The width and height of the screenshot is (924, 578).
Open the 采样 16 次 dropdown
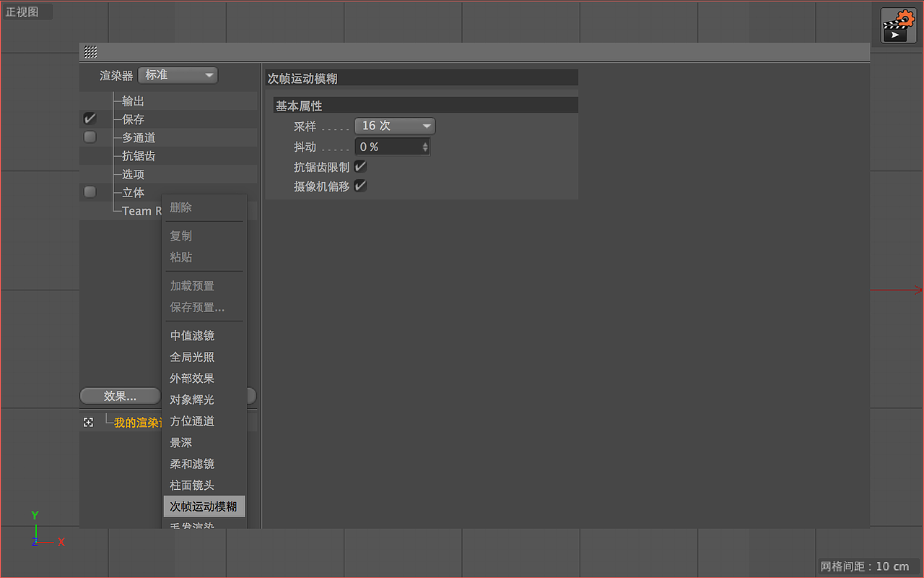(395, 126)
